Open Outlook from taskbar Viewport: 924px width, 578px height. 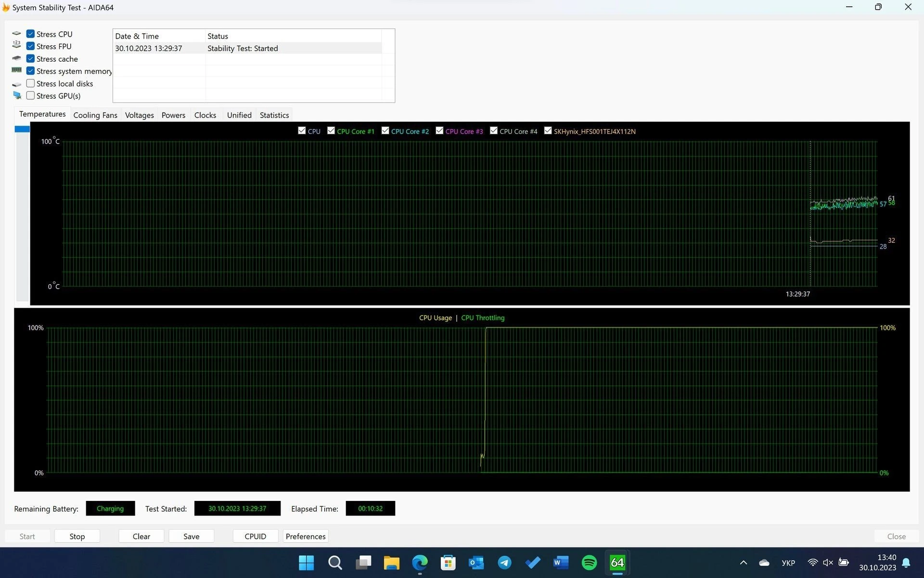point(476,563)
